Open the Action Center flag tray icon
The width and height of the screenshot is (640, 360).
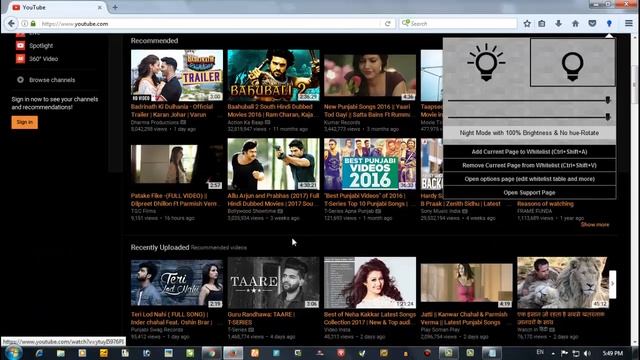564,353
